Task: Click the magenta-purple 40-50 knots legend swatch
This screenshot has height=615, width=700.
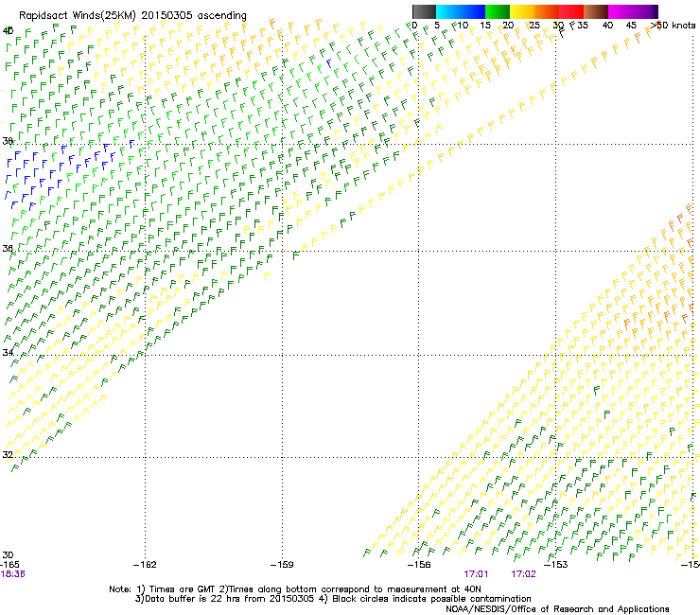Action: pyautogui.click(x=633, y=11)
